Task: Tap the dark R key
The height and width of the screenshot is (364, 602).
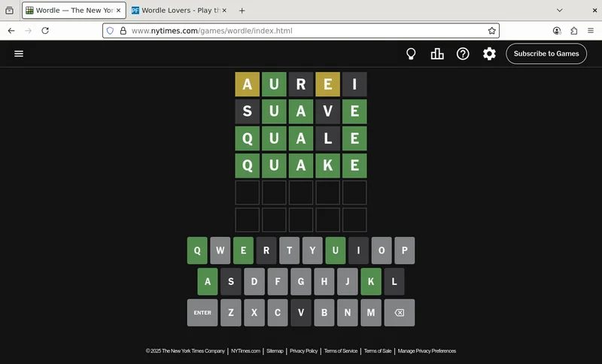Action: tap(266, 250)
